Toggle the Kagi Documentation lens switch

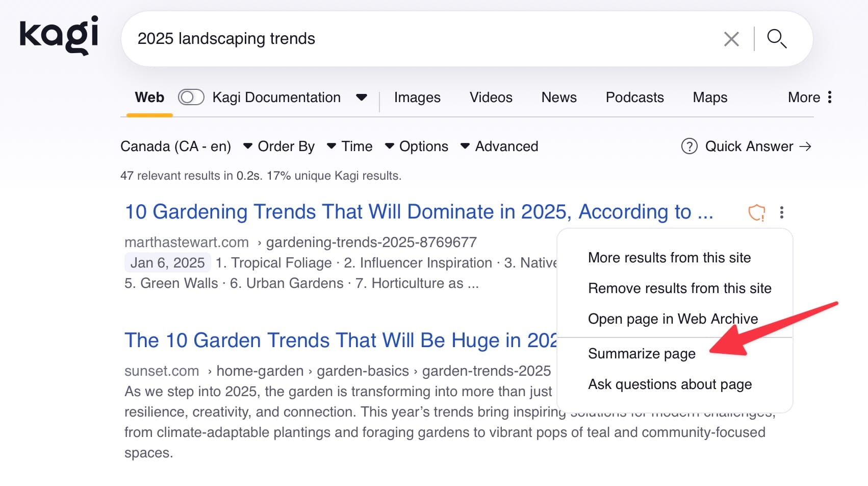coord(191,97)
